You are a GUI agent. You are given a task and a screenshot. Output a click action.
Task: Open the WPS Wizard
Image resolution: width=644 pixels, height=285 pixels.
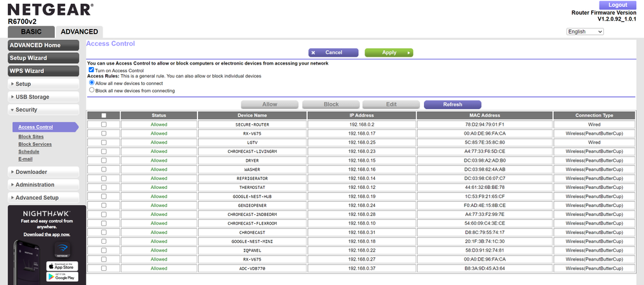pyautogui.click(x=43, y=71)
